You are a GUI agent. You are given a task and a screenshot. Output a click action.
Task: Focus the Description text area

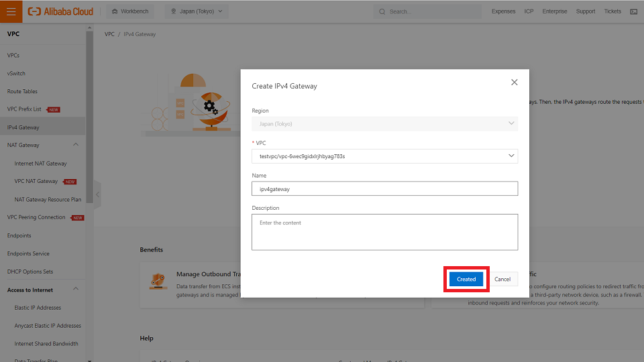point(384,232)
